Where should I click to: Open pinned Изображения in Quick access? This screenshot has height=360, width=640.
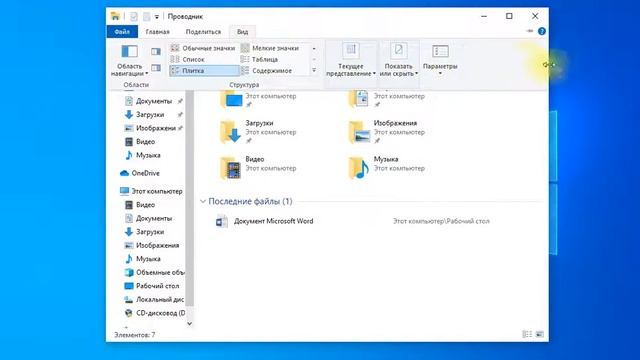click(x=153, y=128)
